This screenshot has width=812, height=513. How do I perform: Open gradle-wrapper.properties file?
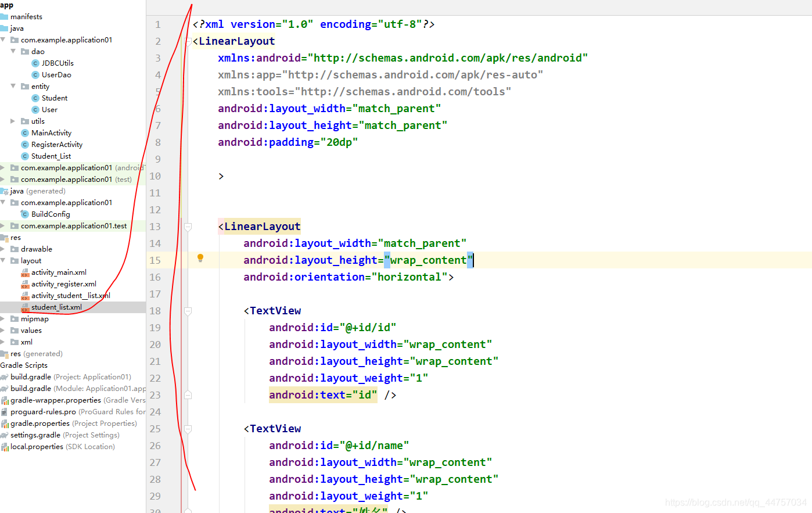click(78, 400)
